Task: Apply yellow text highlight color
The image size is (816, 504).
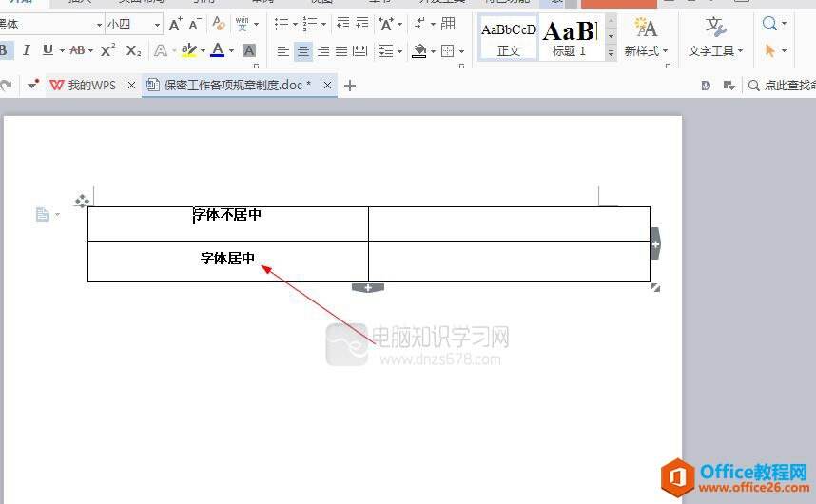Action: pyautogui.click(x=189, y=50)
